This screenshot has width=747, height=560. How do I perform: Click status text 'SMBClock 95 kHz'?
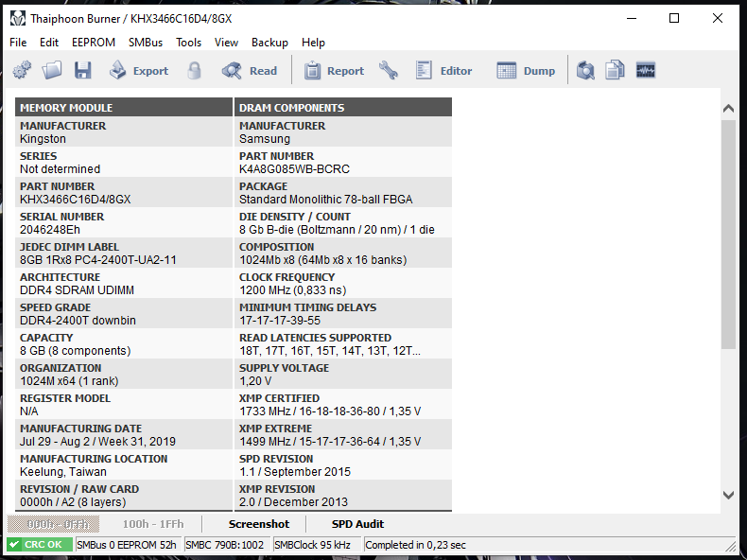[313, 545]
